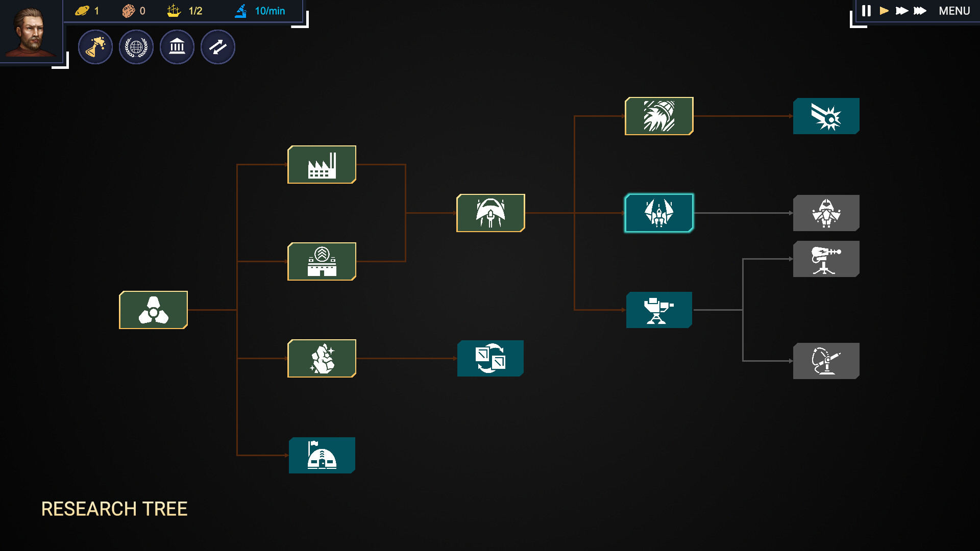Toggle the resource exchange technology node
This screenshot has height=551, width=980.
pos(490,358)
